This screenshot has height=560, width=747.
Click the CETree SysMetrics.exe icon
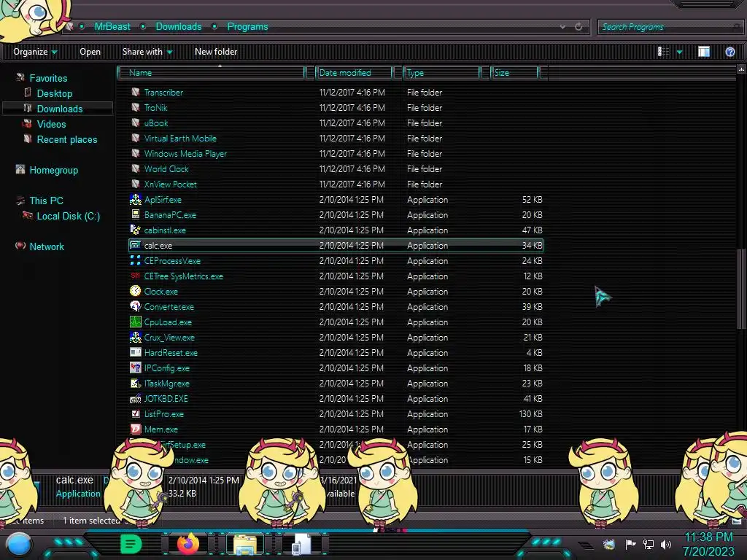pyautogui.click(x=135, y=276)
